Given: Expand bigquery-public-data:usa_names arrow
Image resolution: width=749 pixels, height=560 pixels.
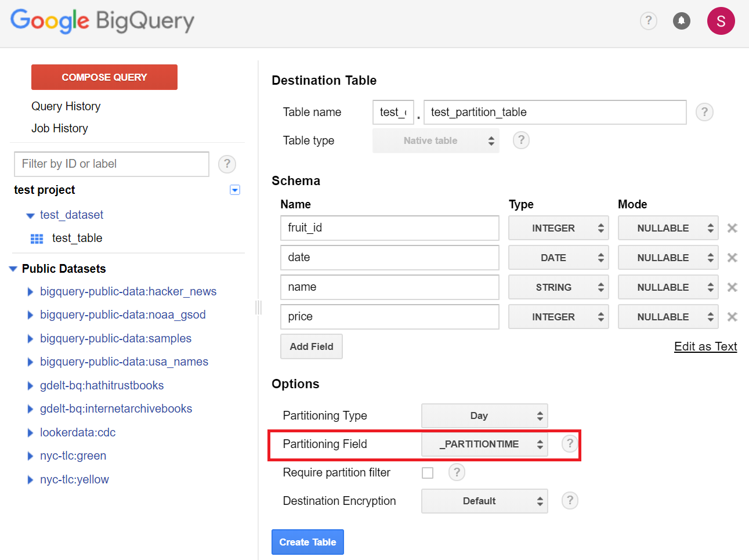Looking at the screenshot, I should click(x=30, y=362).
